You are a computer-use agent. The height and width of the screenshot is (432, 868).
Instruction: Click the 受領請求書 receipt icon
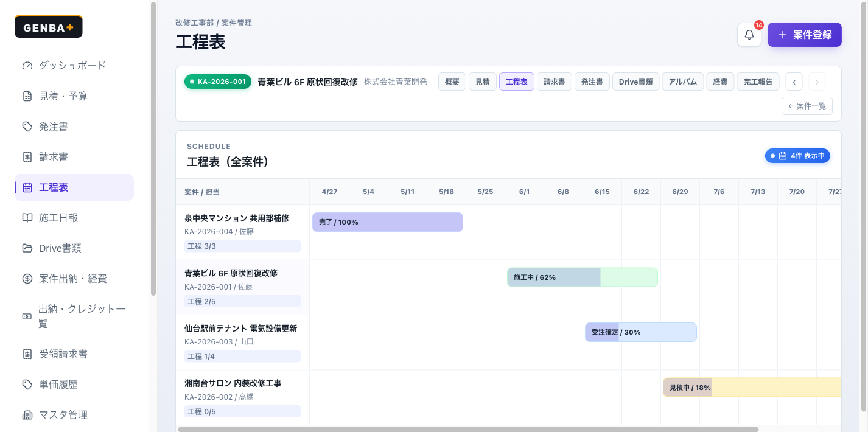[27, 354]
